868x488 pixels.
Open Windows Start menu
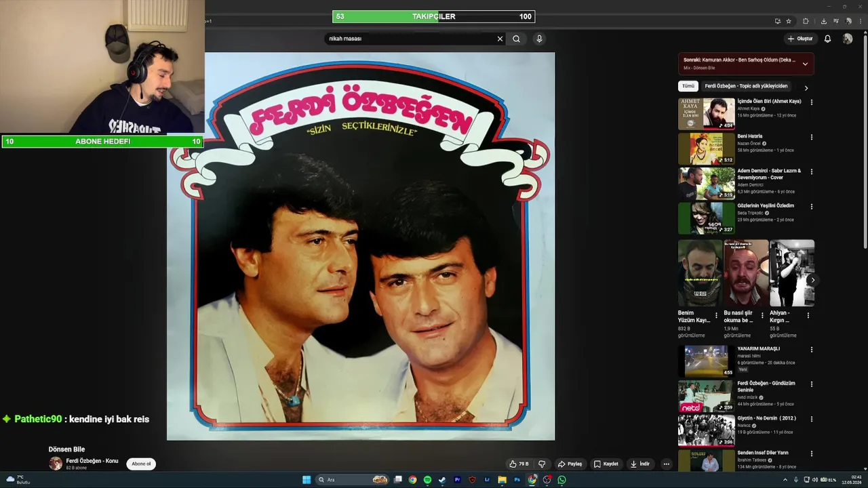pyautogui.click(x=307, y=480)
